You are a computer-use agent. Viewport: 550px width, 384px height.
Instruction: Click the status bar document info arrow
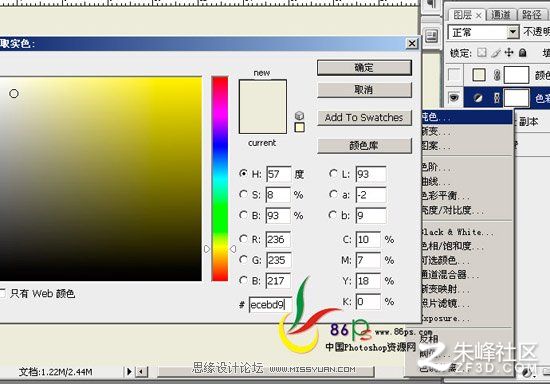129,371
